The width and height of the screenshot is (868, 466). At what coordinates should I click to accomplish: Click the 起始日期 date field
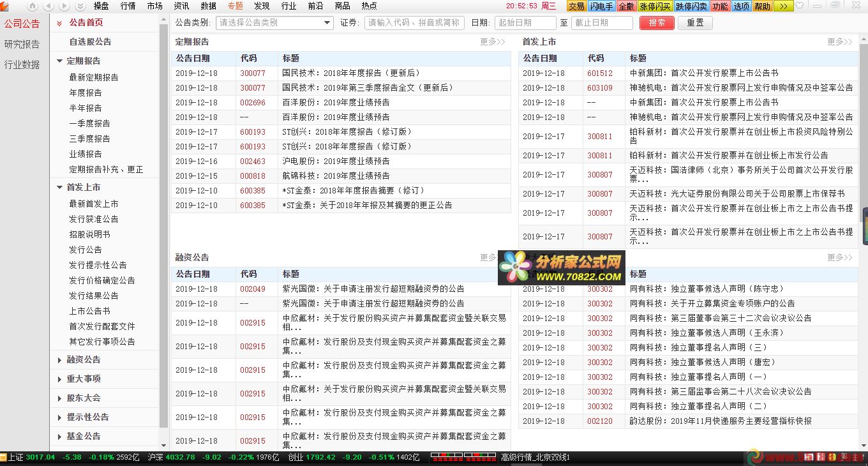click(525, 22)
